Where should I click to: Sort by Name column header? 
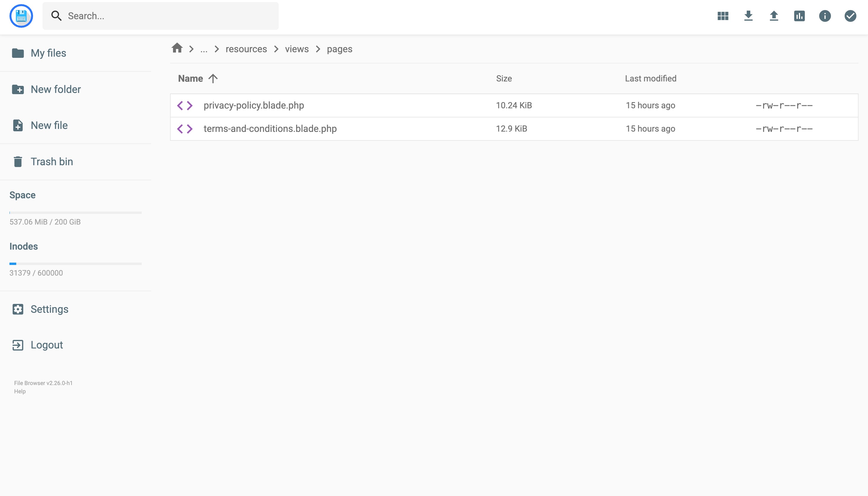click(190, 78)
